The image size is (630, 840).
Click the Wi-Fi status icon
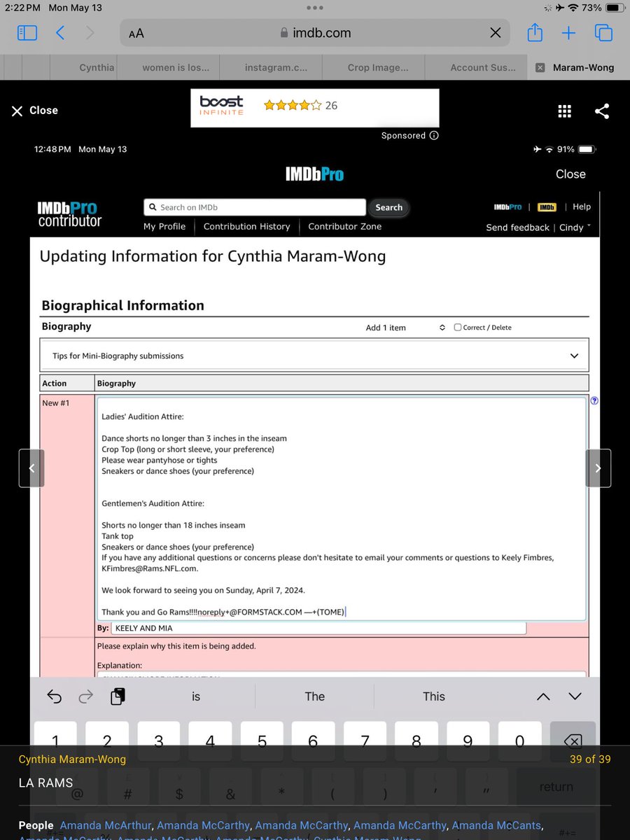click(574, 8)
